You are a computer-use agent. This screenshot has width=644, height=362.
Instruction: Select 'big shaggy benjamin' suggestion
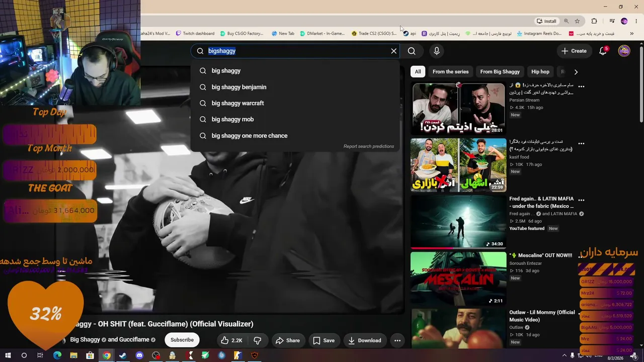click(295, 87)
